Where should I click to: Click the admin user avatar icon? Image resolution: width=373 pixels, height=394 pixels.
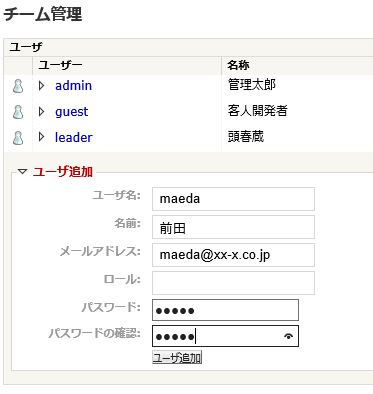click(x=18, y=86)
